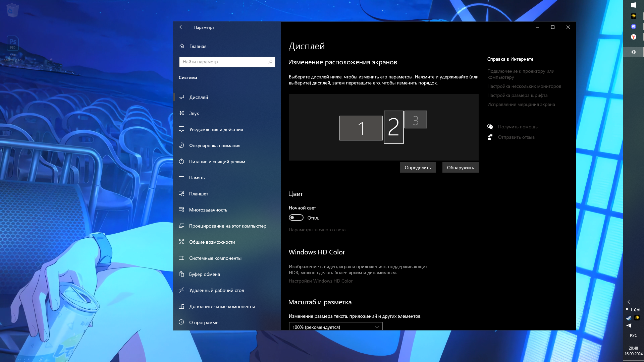Open Yandex Browser from the taskbar

pos(633,37)
